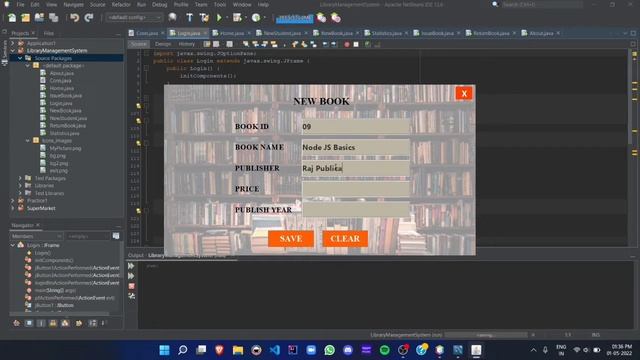
Task: Click the IDE search box
Action: pyautogui.click(x=542, y=4)
